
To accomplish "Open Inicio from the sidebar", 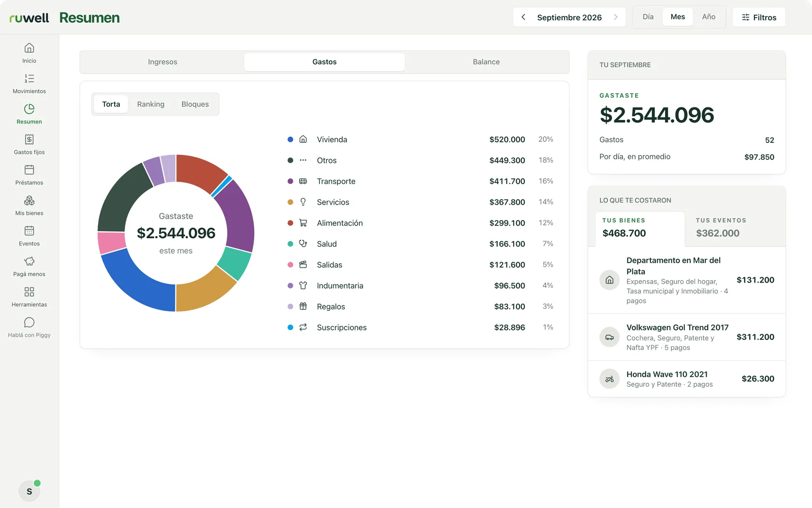I will [x=29, y=53].
